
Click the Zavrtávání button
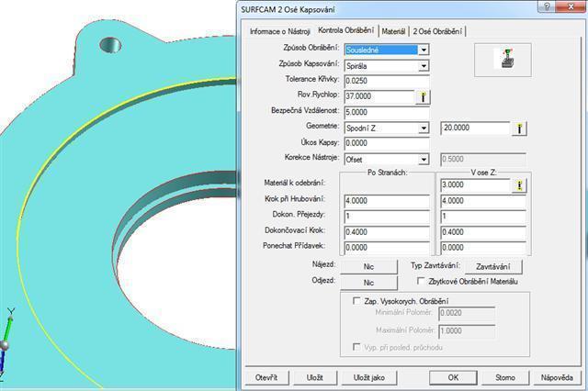[493, 267]
